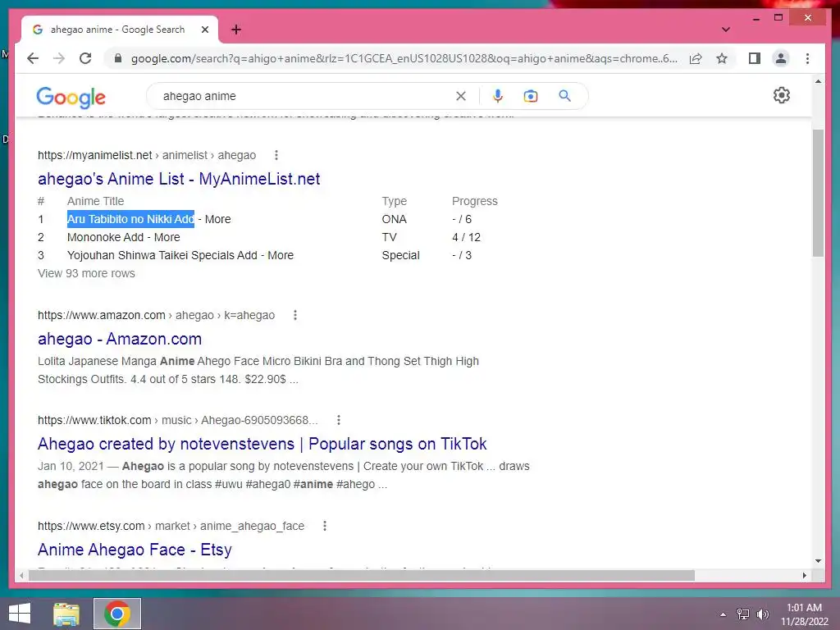Open the Chrome side panel
840x630 pixels.
(755, 58)
